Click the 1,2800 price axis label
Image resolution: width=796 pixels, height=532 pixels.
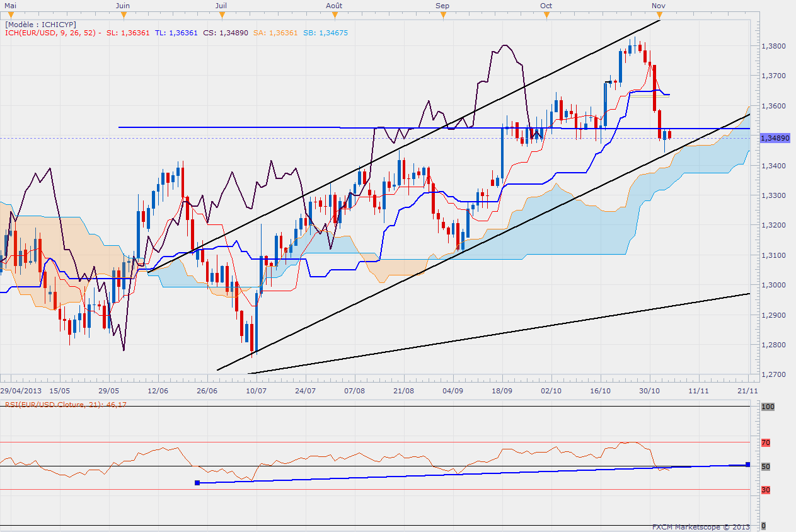tap(773, 345)
